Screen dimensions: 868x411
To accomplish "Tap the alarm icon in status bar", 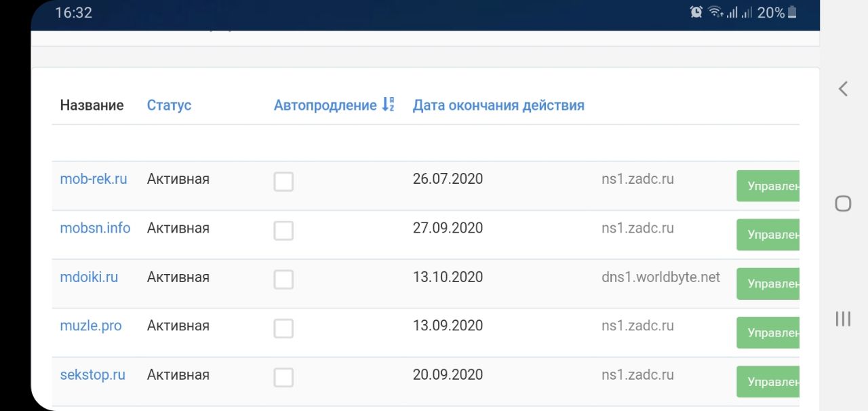I will [696, 12].
